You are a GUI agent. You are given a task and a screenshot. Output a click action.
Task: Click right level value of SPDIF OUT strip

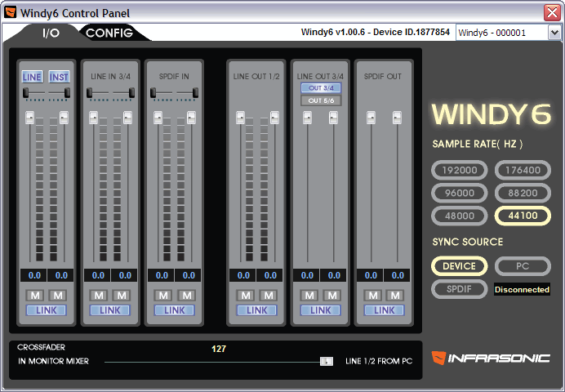coord(397,275)
